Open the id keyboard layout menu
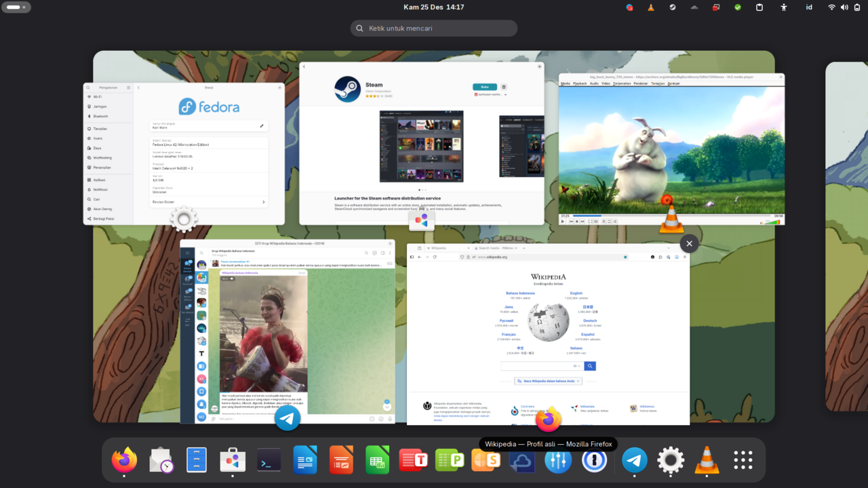 coord(809,7)
